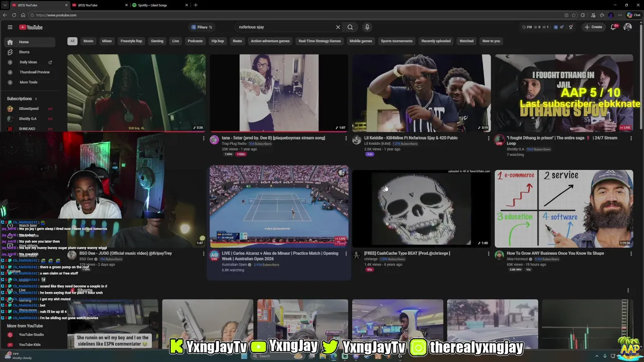
Task: Open YouTube notifications bell
Action: 613,27
